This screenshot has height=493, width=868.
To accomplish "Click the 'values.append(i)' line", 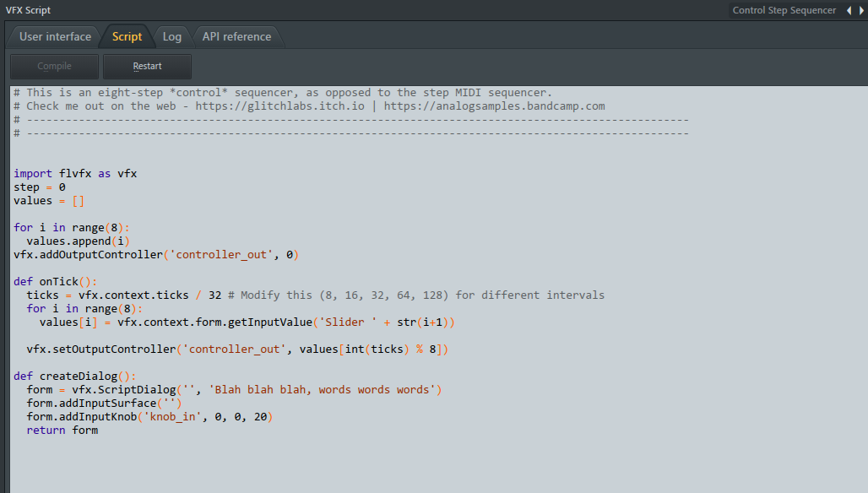I will 78,241.
